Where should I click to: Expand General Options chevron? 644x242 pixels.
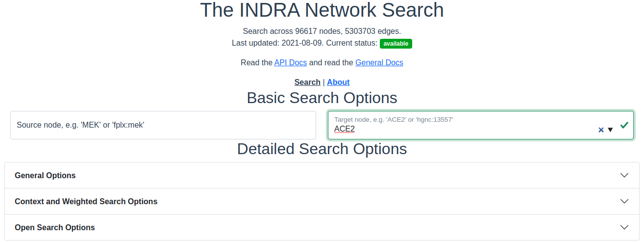point(624,175)
